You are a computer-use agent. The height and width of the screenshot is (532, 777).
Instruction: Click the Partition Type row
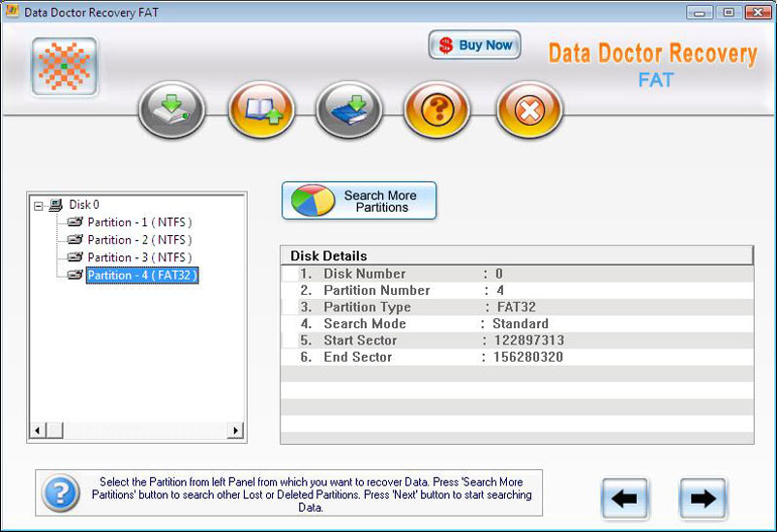point(517,308)
